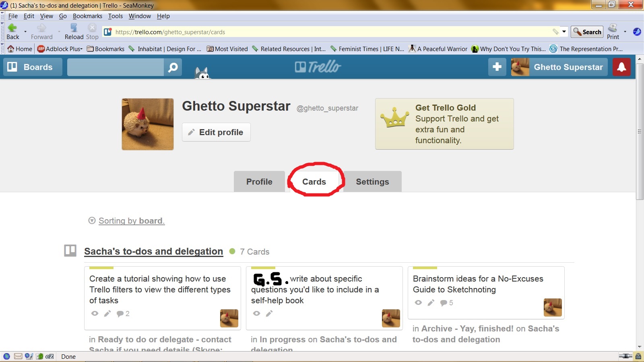Image resolution: width=644 pixels, height=362 pixels.
Task: Open the Bookmarks menu in the menu bar
Action: coord(87,16)
